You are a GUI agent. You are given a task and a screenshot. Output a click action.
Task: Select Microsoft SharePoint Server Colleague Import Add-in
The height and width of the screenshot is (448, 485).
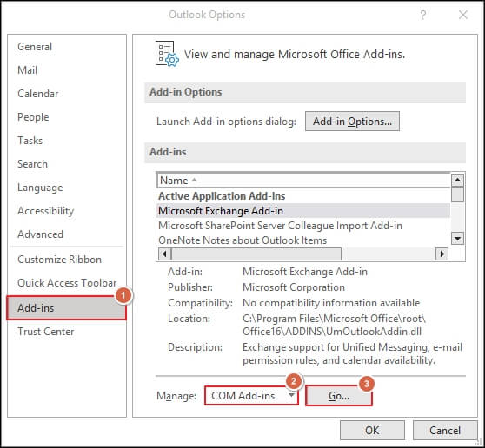click(x=280, y=226)
